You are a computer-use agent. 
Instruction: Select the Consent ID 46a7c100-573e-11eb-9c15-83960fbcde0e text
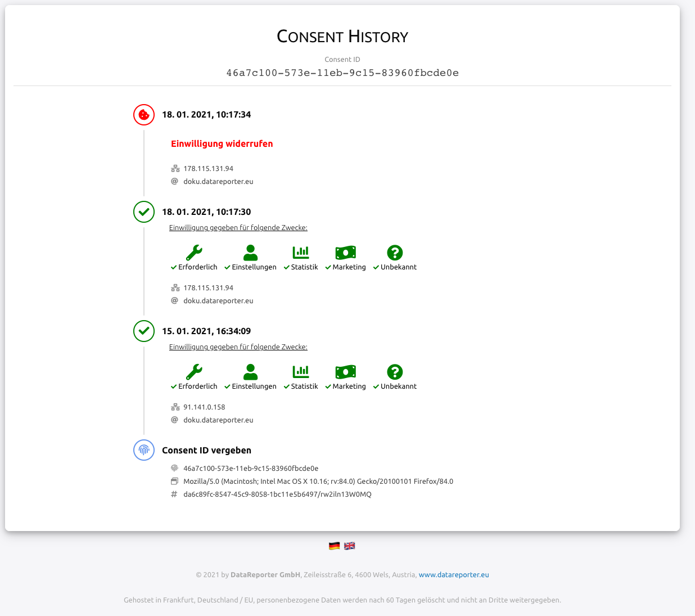click(342, 72)
